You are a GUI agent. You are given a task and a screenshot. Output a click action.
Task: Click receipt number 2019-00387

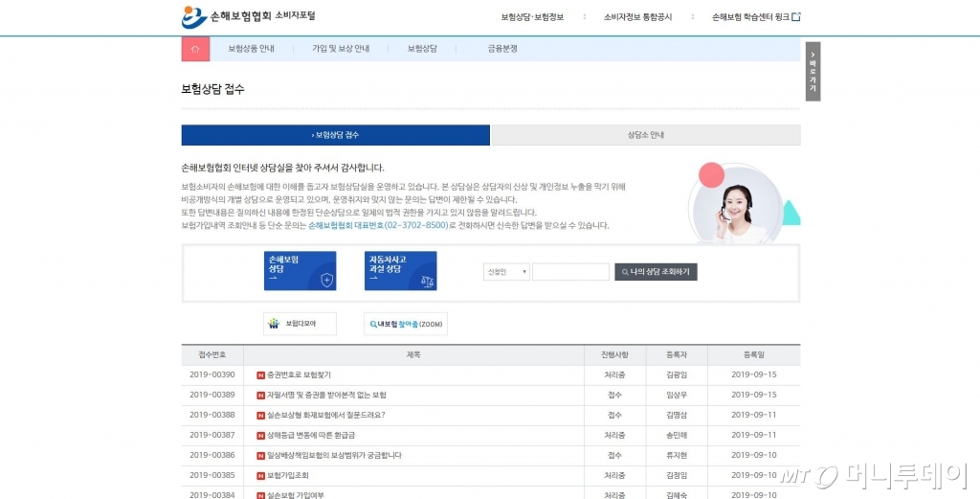click(212, 435)
